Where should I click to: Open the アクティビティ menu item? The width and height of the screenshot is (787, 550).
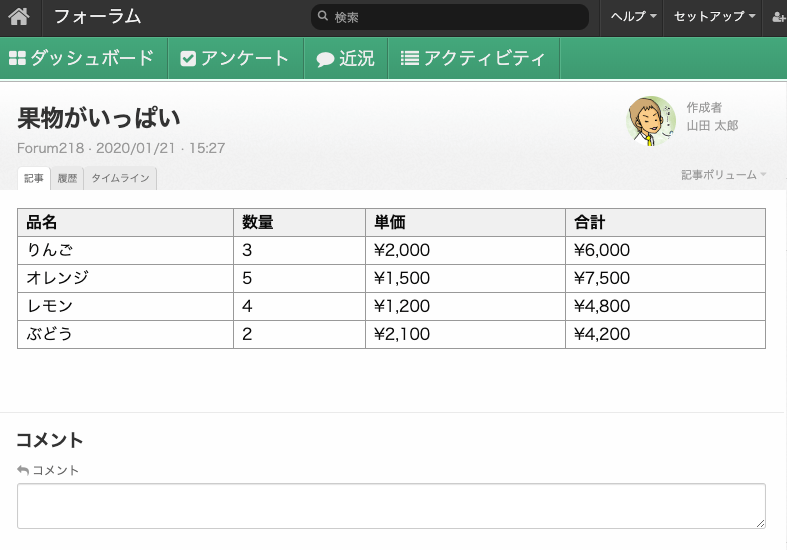(473, 58)
